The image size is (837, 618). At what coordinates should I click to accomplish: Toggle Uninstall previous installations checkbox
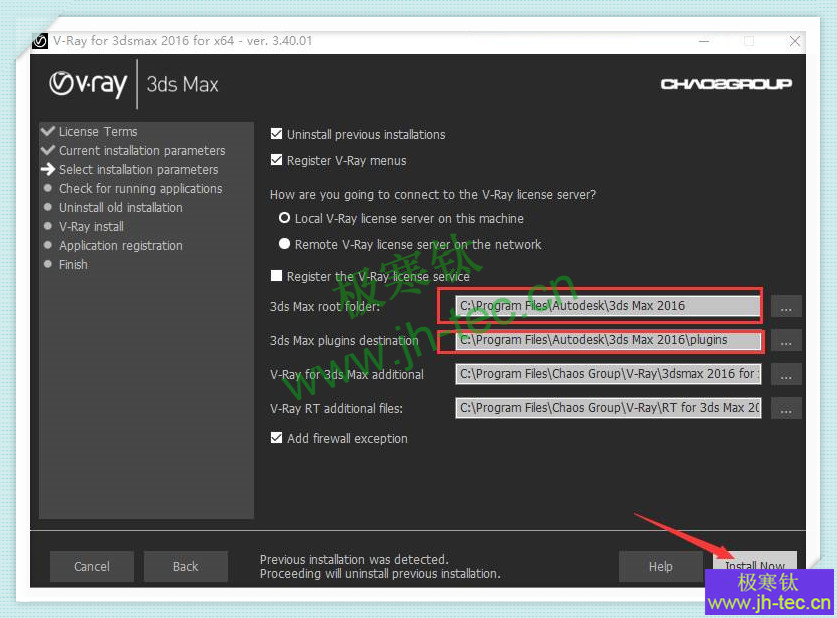coord(277,134)
